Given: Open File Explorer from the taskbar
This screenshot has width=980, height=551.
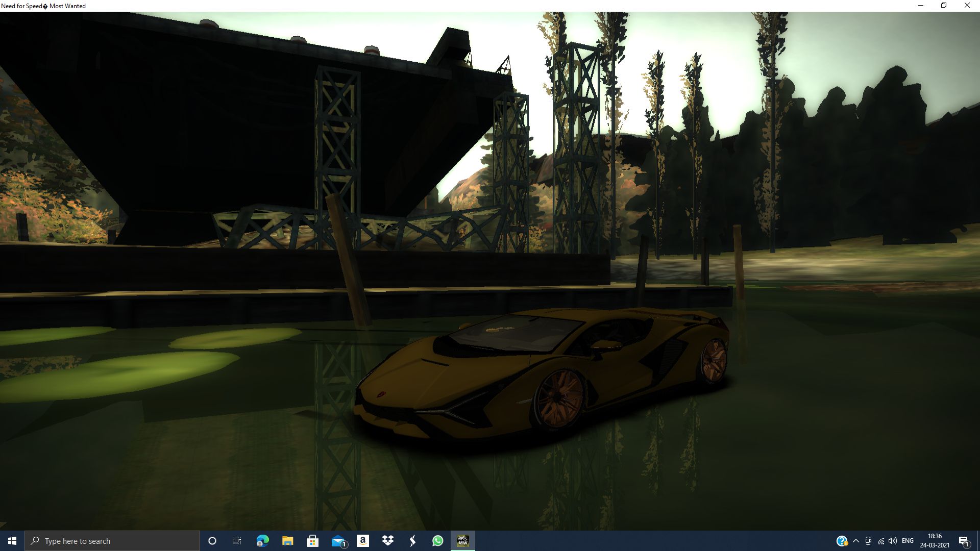Looking at the screenshot, I should click(287, 541).
